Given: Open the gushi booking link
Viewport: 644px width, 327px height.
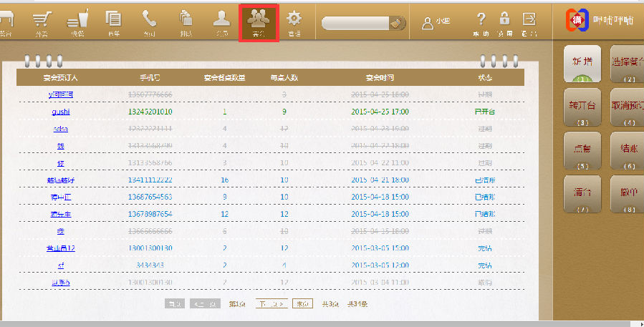Looking at the screenshot, I should [x=61, y=112].
